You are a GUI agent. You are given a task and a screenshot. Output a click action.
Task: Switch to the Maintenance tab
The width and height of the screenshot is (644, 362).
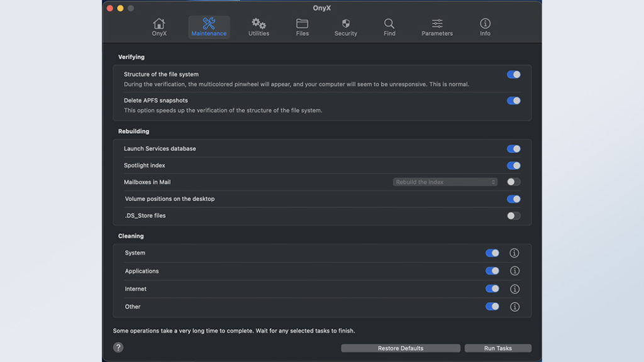pyautogui.click(x=209, y=27)
